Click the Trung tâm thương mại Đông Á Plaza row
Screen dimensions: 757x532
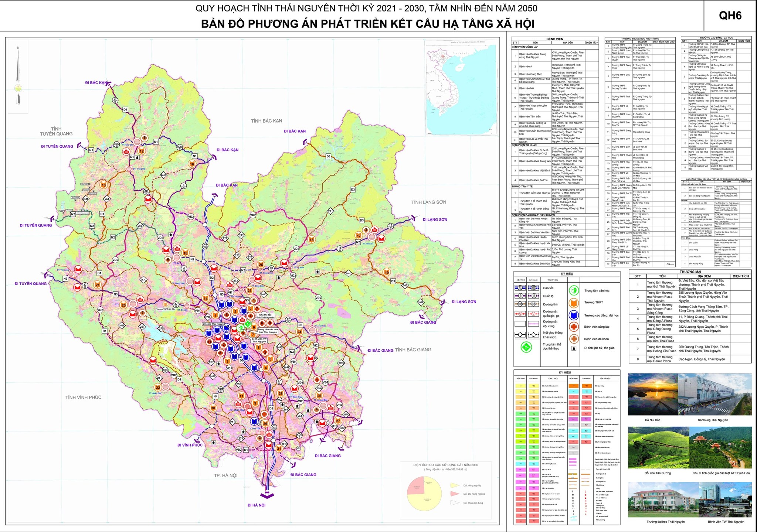[x=690, y=319]
